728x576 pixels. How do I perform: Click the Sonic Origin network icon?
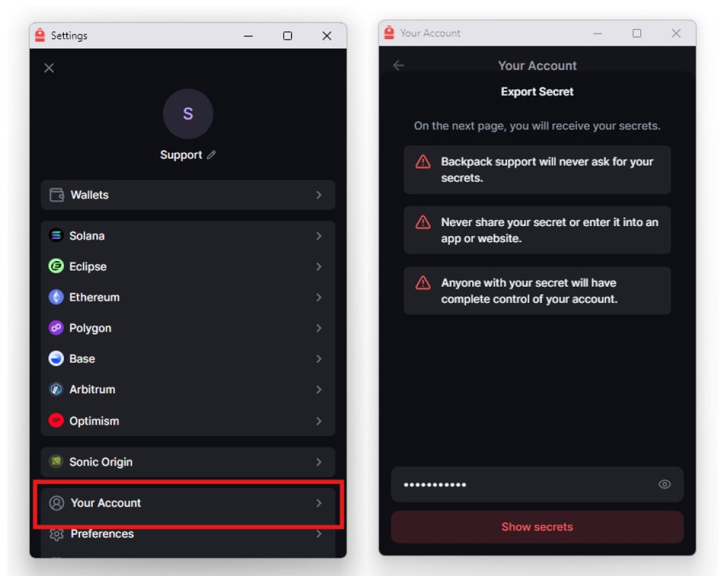(57, 462)
